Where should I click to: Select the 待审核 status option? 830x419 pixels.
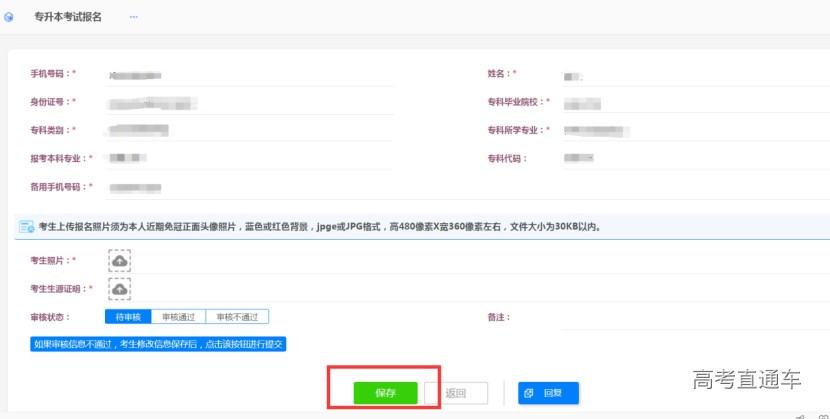(127, 317)
